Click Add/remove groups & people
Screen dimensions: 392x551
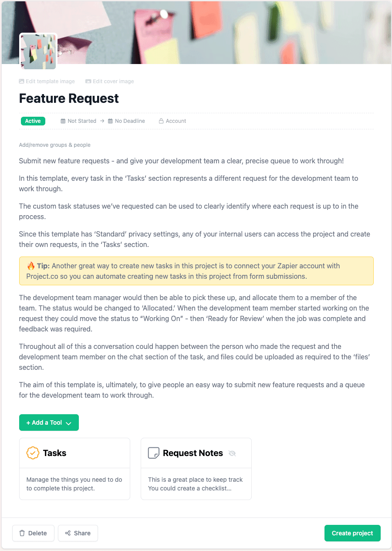pos(54,145)
